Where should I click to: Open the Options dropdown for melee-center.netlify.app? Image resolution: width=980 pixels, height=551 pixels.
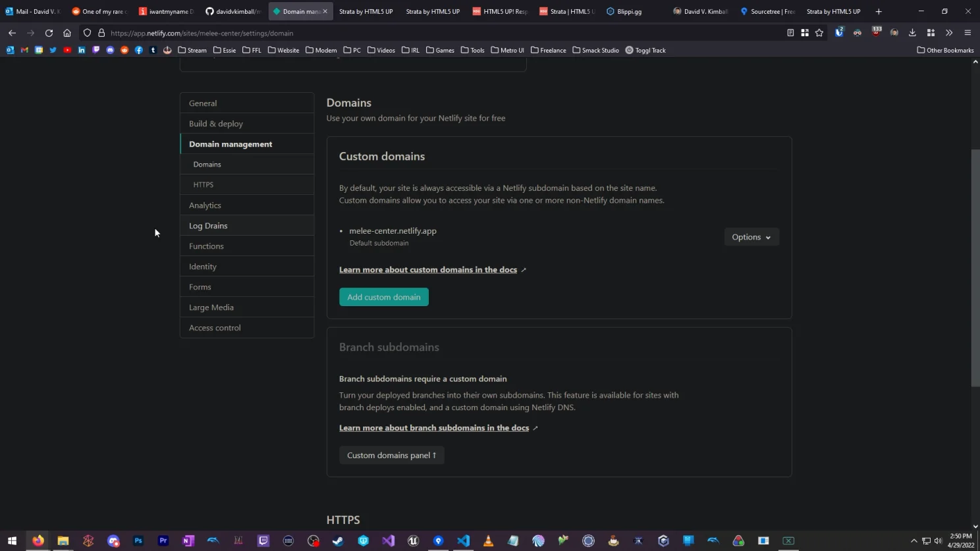[750, 237]
